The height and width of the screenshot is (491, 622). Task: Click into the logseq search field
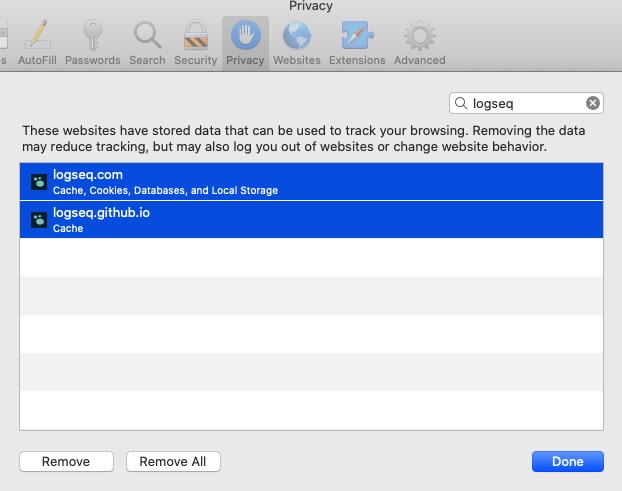pos(526,103)
